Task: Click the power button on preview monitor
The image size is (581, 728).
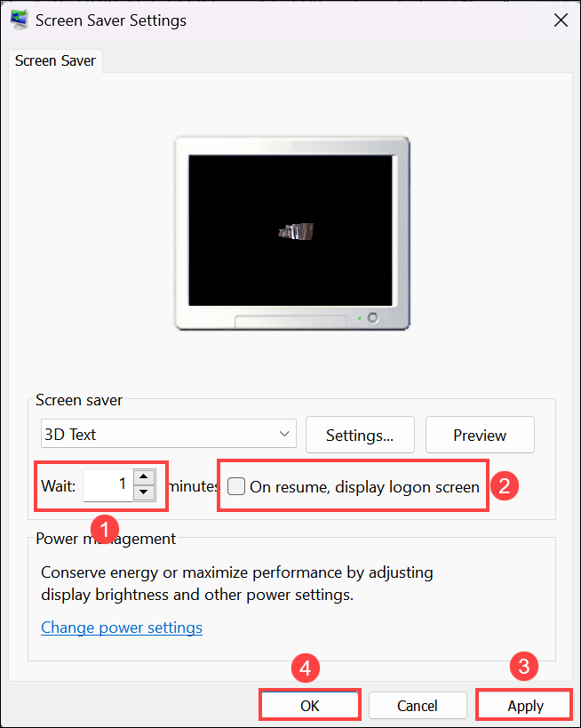Action: [372, 318]
